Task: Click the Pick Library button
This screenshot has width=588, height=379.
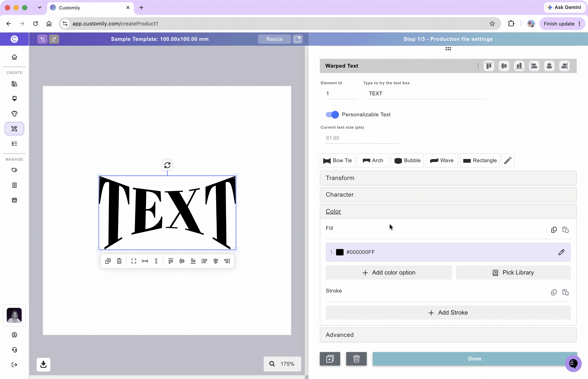Action: (x=513, y=272)
